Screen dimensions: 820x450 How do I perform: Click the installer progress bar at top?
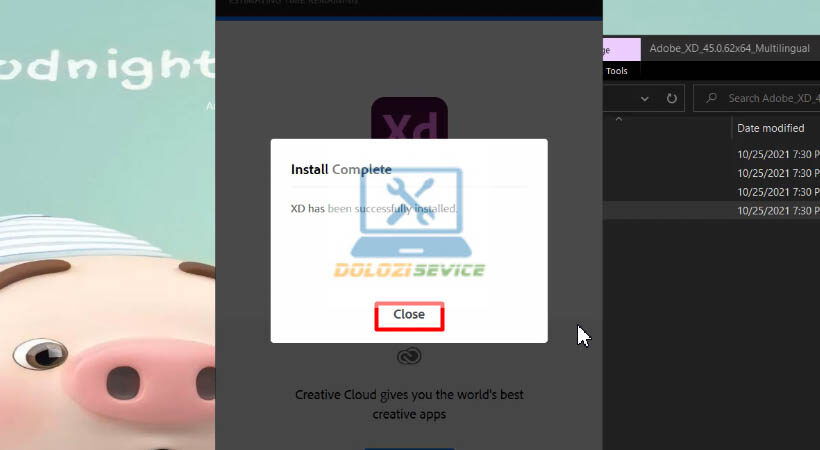pyautogui.click(x=409, y=18)
